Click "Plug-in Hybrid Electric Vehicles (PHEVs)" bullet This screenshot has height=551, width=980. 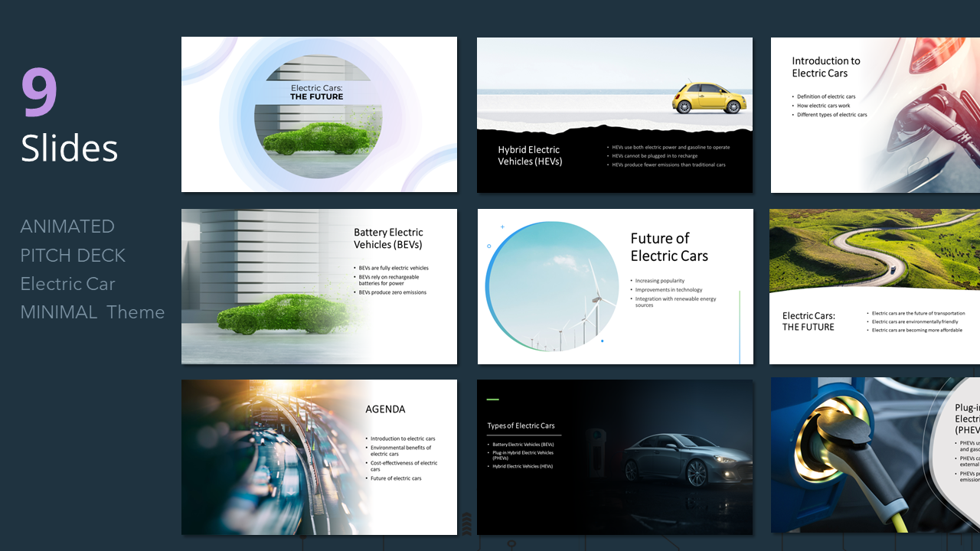523,455
